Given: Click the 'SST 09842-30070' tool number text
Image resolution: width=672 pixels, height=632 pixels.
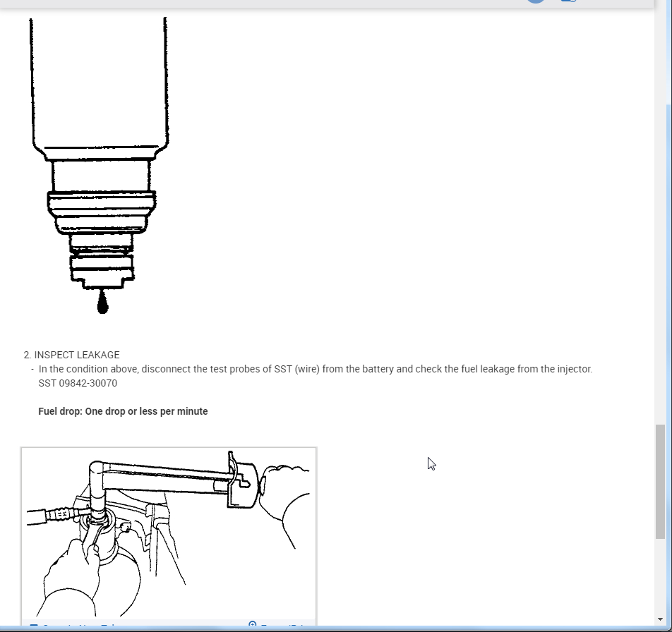Looking at the screenshot, I should (x=78, y=383).
